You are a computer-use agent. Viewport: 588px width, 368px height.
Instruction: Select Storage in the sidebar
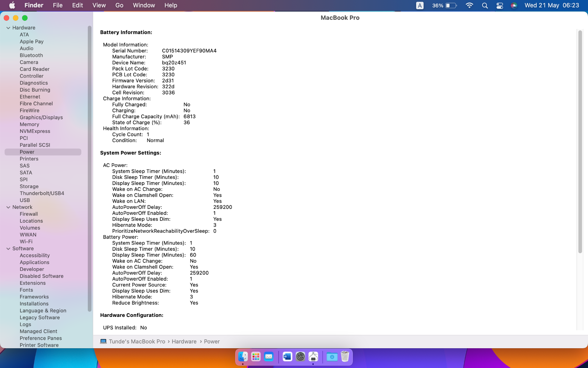coord(29,186)
